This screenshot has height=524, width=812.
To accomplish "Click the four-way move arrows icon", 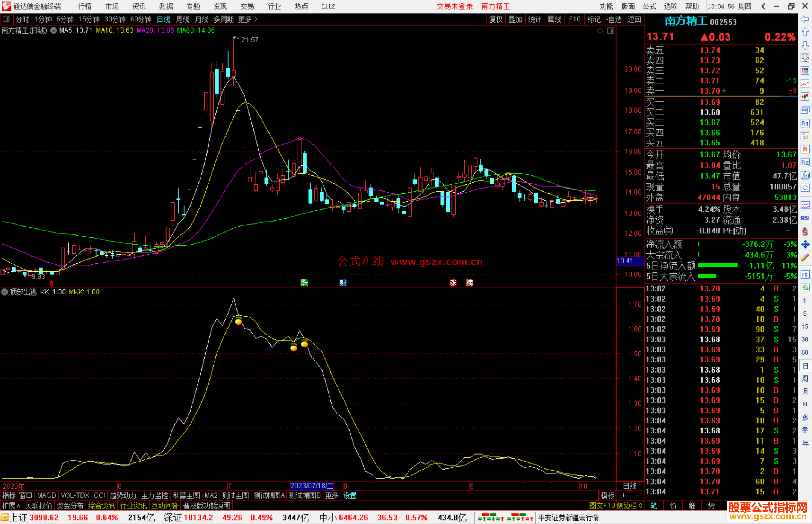I will click(805, 245).
